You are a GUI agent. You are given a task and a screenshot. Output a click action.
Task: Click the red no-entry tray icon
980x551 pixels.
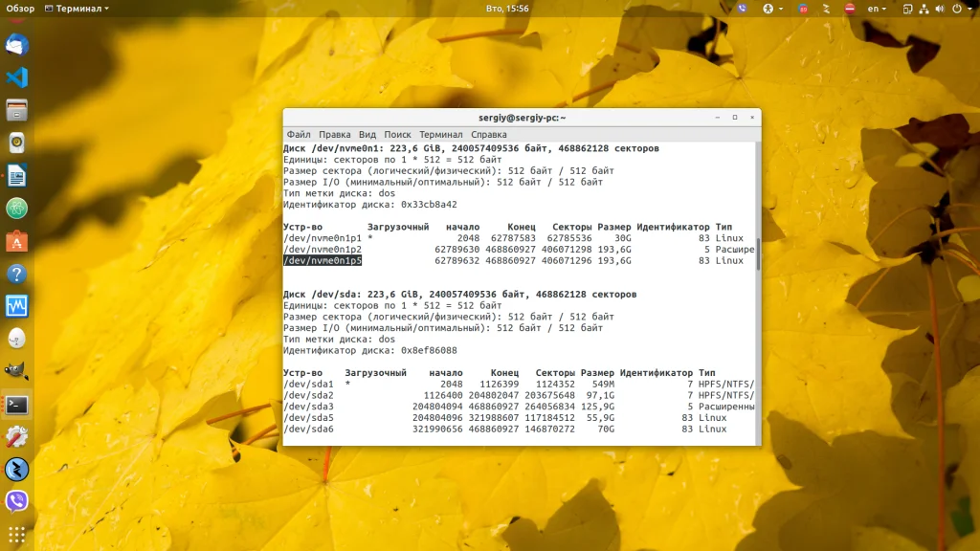pyautogui.click(x=850, y=9)
